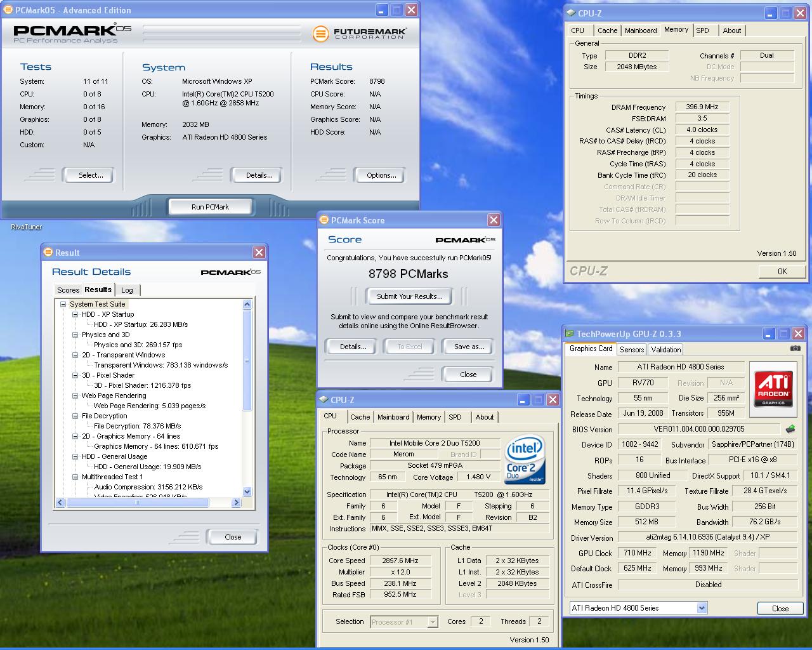
Task: Collapse the Multithreaded Test 1 node
Action: coord(75,477)
